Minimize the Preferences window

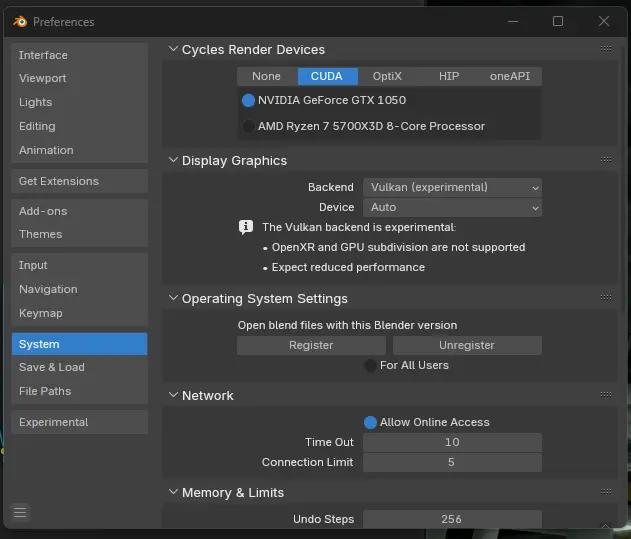513,21
